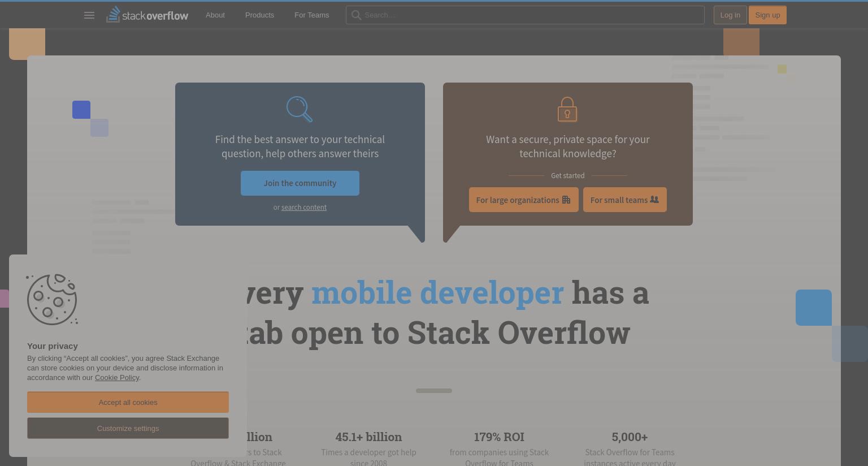Screen dimensions: 868x466
Task: Select For large organizations button
Action: [x=524, y=200]
